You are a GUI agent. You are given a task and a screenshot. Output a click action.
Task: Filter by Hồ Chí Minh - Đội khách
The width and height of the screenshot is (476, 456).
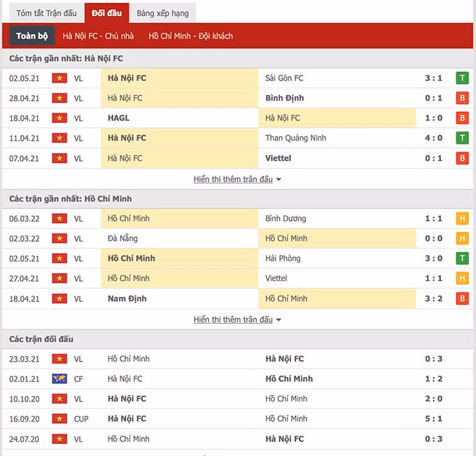coord(190,36)
